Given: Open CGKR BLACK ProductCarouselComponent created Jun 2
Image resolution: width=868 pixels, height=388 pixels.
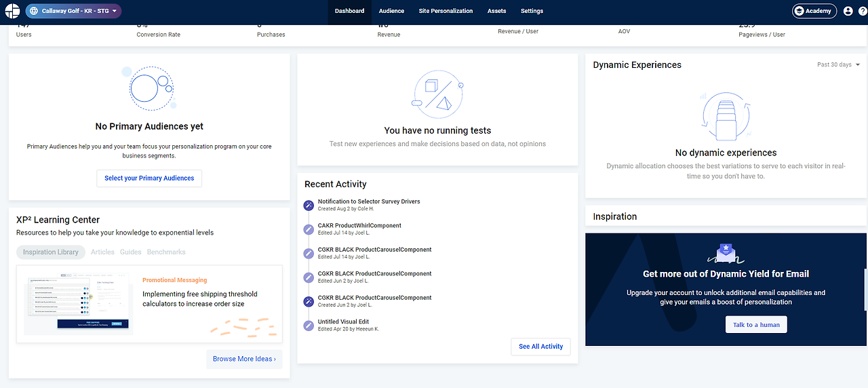Looking at the screenshot, I should (x=374, y=298).
